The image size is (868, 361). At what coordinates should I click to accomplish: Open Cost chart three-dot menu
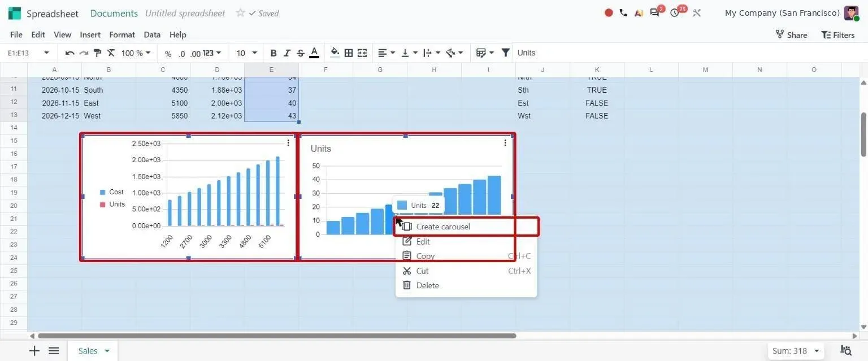click(x=288, y=143)
